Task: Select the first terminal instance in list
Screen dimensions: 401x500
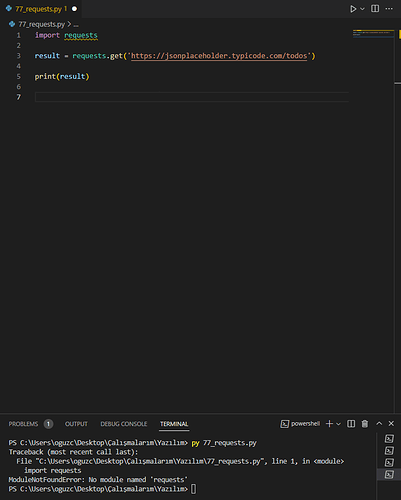Action: (389, 439)
